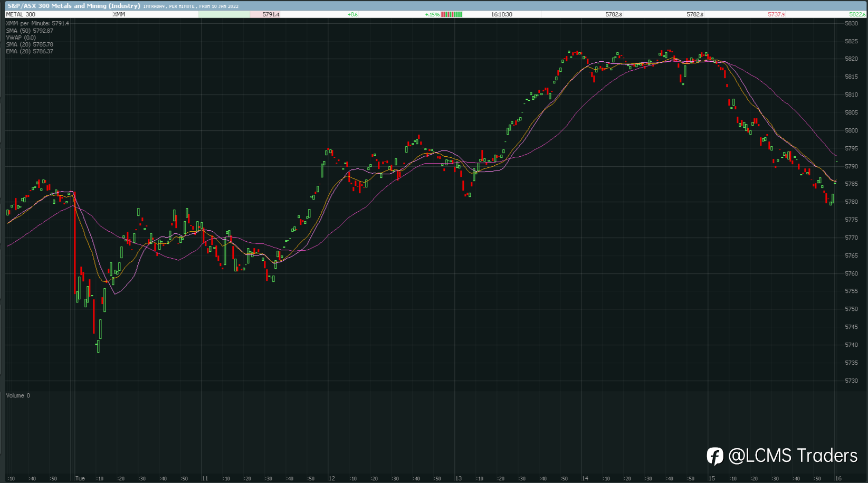
Task: Click the 5830 price axis label
Action: tap(851, 23)
